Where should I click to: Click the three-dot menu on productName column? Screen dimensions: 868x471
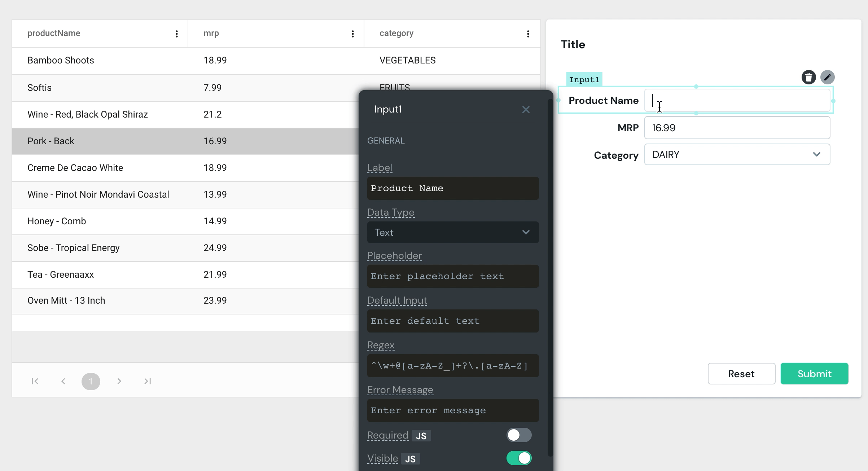pos(176,34)
